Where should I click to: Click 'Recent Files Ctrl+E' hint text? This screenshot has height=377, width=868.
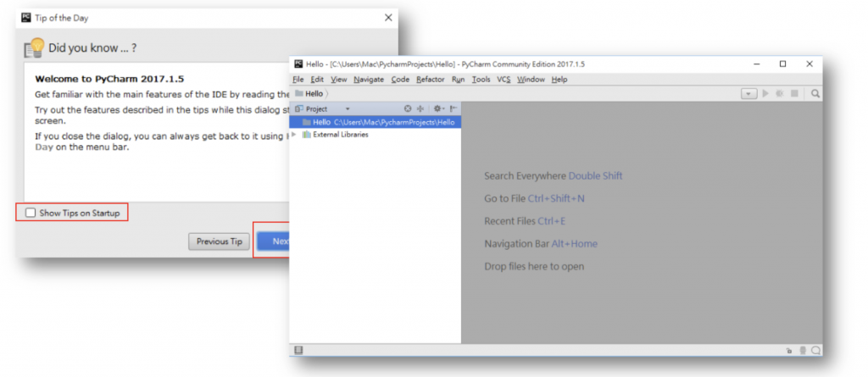525,221
